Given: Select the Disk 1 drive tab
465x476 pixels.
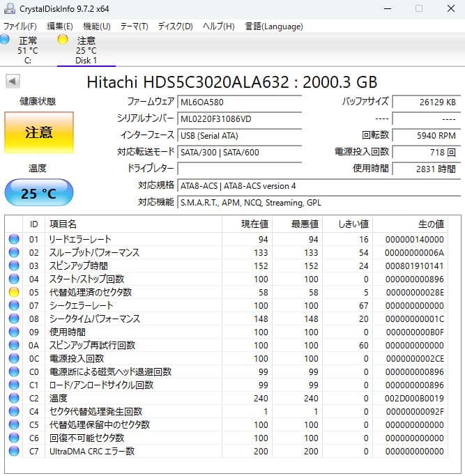Looking at the screenshot, I should point(86,49).
